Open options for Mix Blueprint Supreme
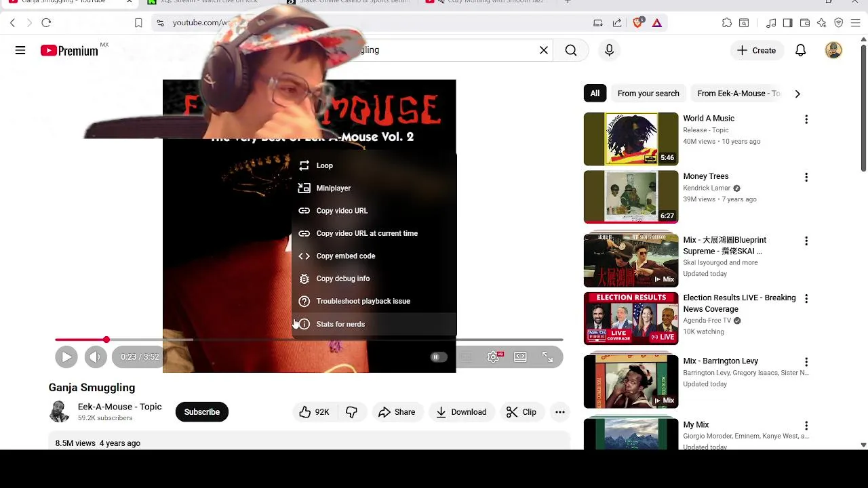The height and width of the screenshot is (488, 868). (806, 241)
